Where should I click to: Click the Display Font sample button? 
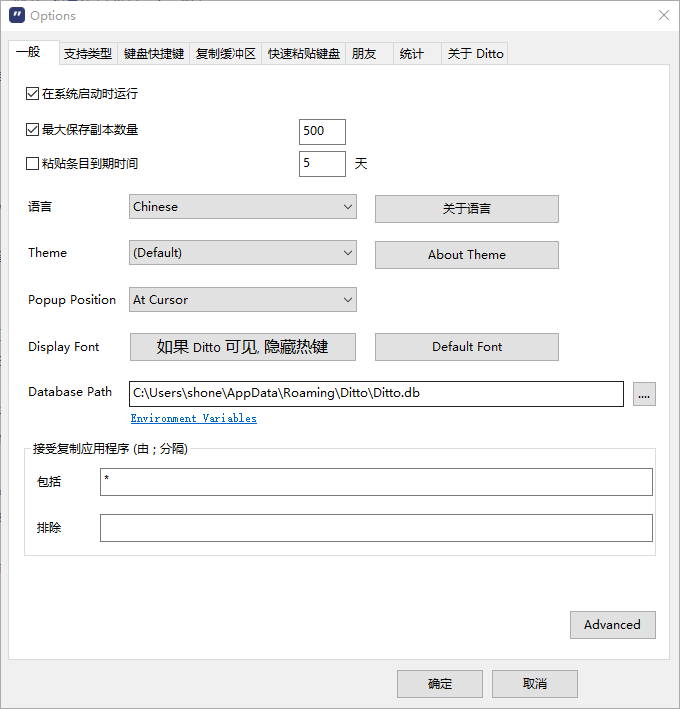coord(243,347)
